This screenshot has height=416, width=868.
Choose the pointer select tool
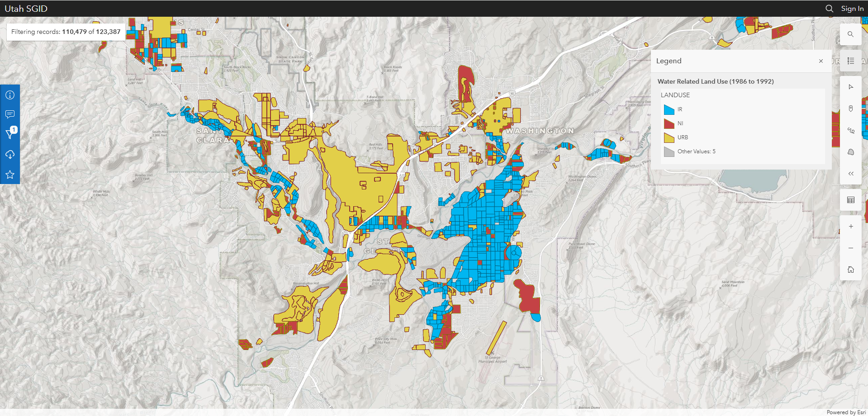click(850, 87)
